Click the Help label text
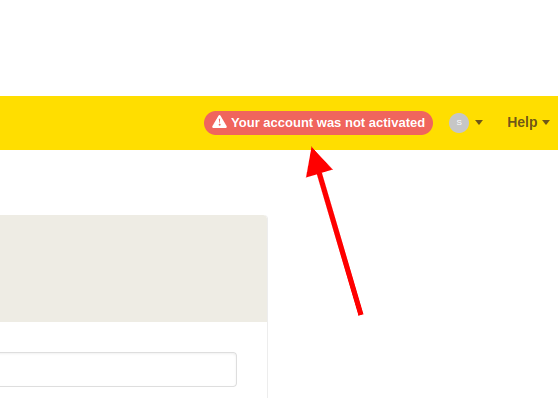The image size is (558, 398). (x=522, y=122)
